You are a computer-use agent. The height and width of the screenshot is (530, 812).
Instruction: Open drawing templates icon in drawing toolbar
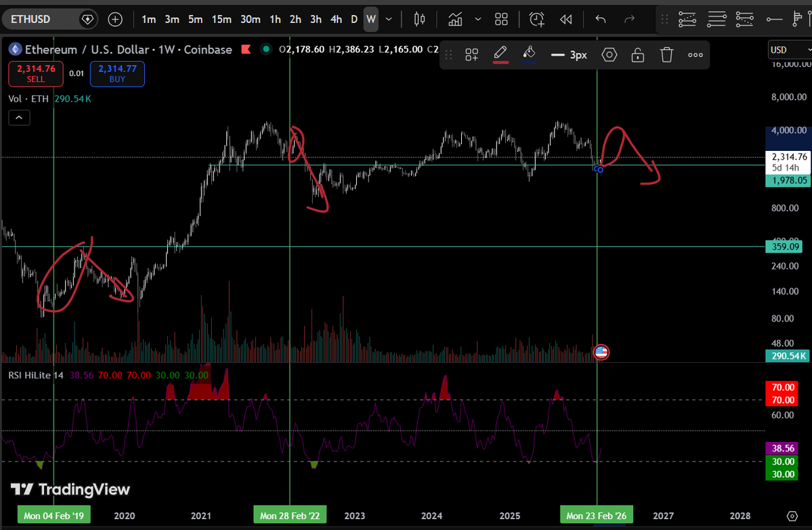click(472, 55)
